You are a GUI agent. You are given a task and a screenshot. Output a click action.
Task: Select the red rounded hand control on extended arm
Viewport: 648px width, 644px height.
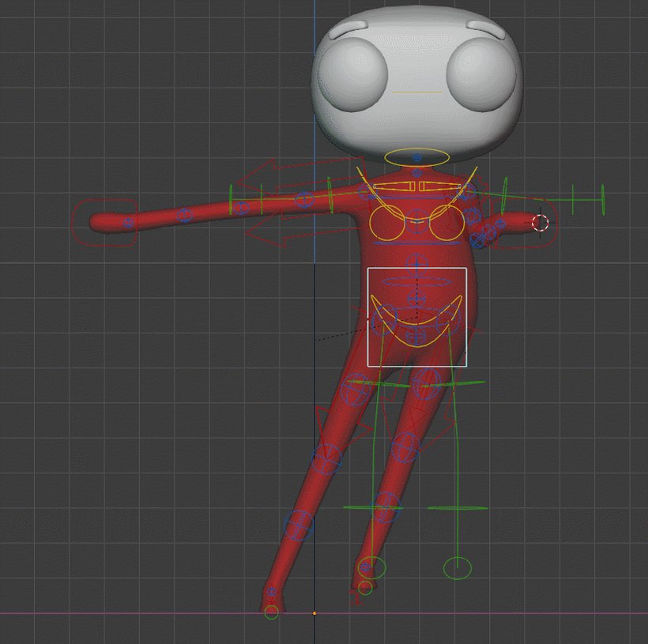[105, 223]
